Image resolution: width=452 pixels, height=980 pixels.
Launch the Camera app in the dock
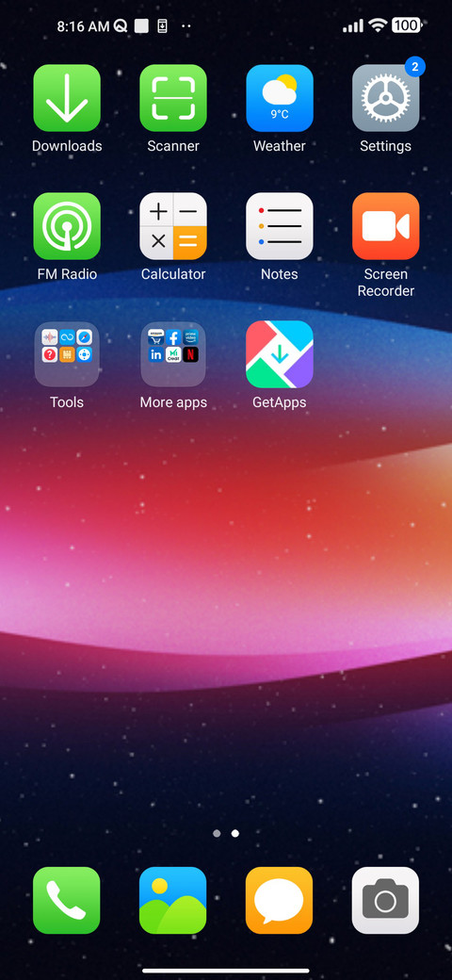385,900
